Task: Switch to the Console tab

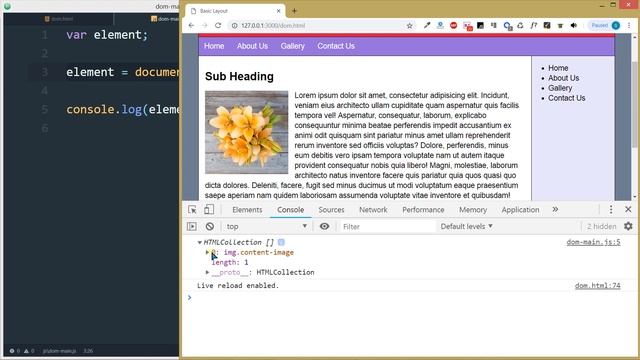Action: point(290,210)
